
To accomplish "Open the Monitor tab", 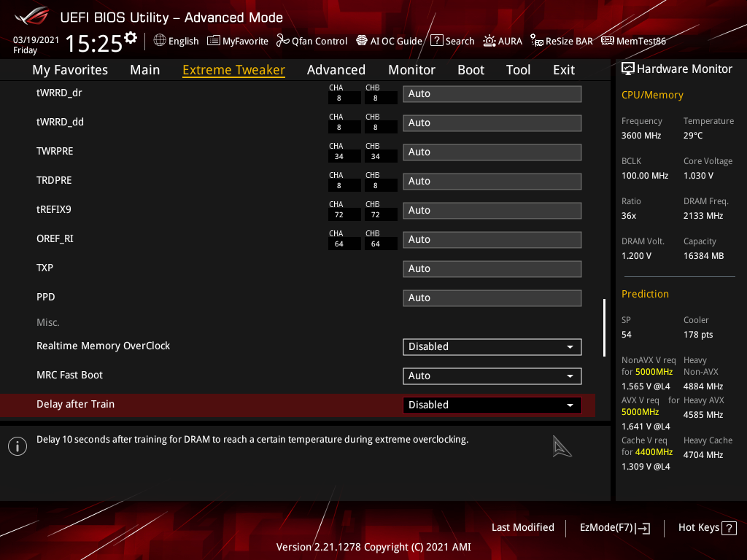I will pos(411,70).
